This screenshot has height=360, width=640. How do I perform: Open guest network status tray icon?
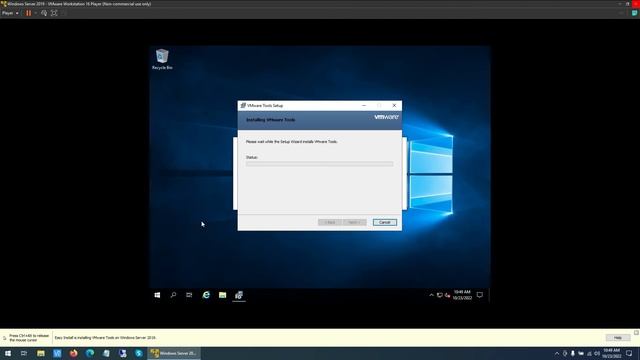click(440, 295)
